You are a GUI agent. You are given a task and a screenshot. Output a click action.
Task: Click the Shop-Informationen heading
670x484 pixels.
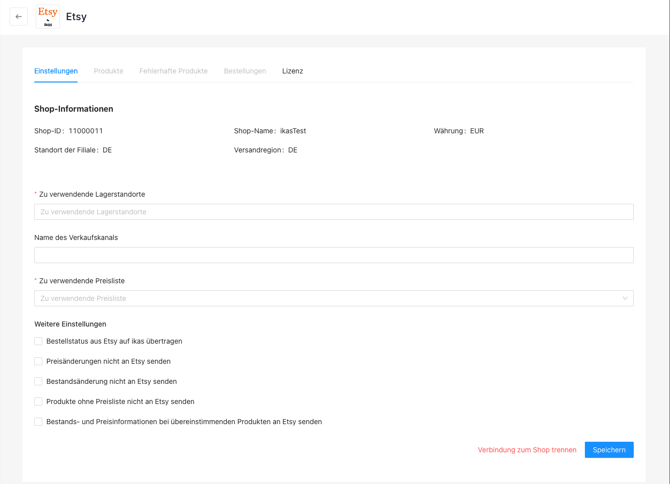point(73,109)
